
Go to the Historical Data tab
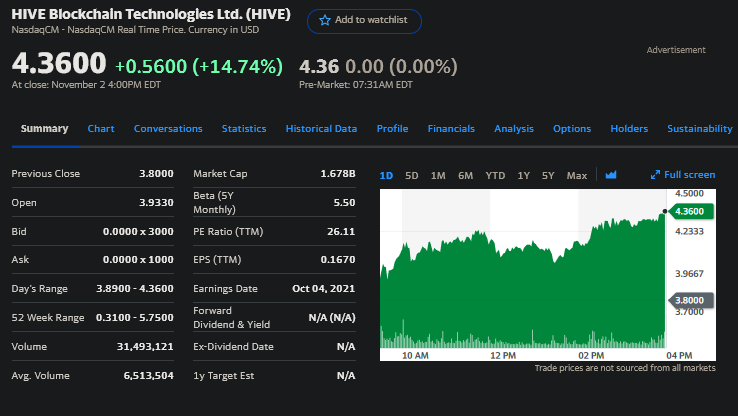321,128
